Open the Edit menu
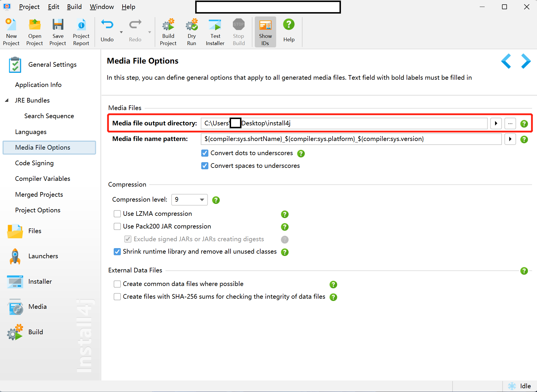Viewport: 537px width, 392px height. coord(53,7)
